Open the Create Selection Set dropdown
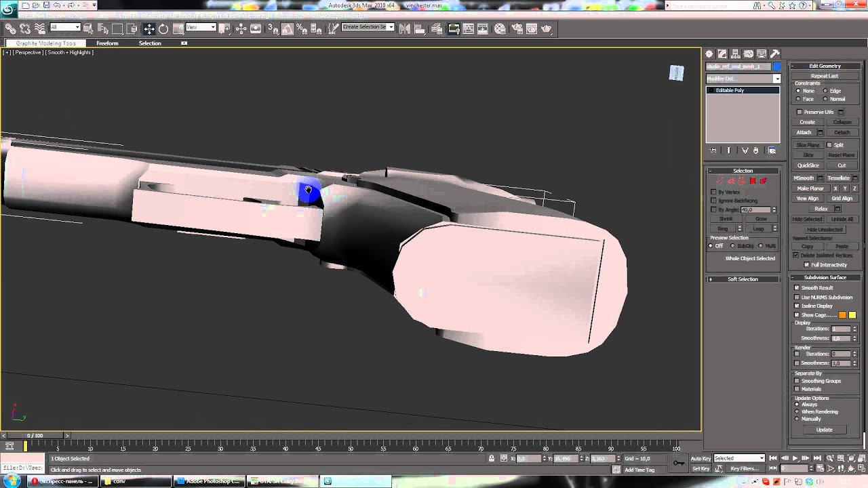The width and height of the screenshot is (868, 488). click(368, 27)
